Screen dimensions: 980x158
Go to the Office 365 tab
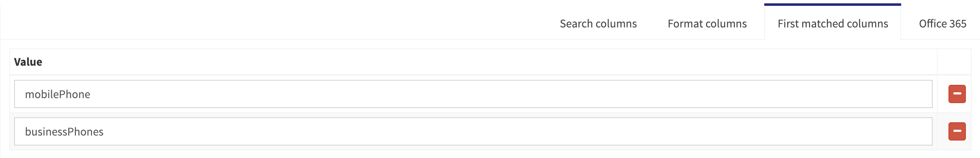943,24
